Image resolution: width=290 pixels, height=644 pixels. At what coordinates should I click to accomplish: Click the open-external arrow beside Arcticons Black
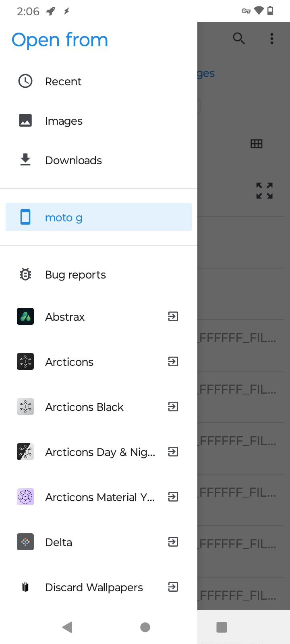[173, 407]
